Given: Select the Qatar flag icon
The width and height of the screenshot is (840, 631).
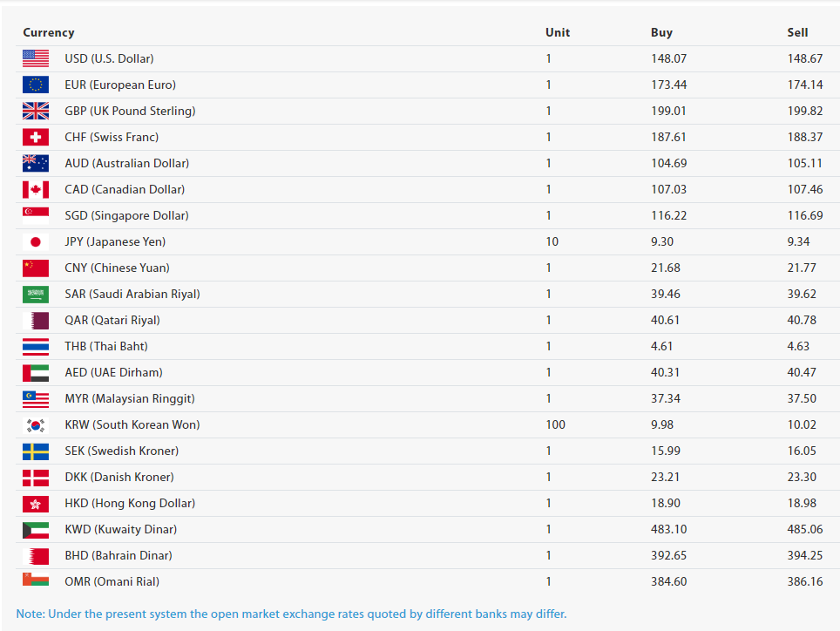Looking at the screenshot, I should click(36, 320).
